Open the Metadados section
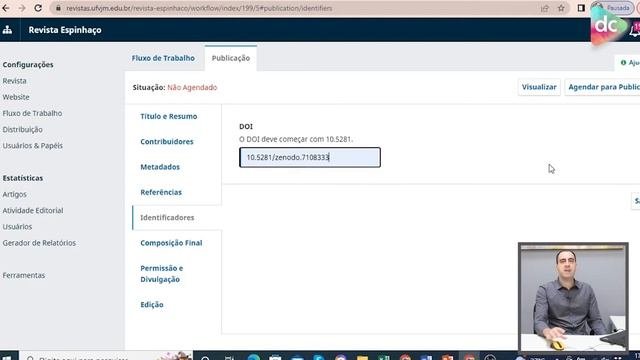Screen dimensions: 640x360 pyautogui.click(x=160, y=167)
